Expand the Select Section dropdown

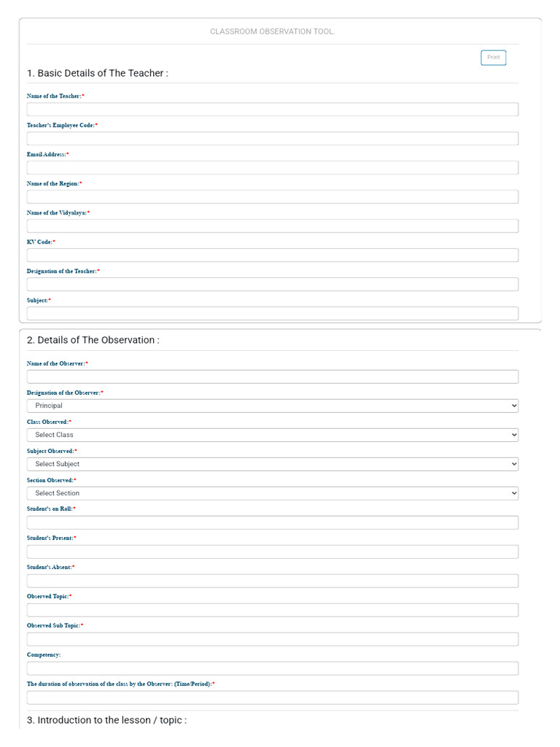[x=272, y=493]
